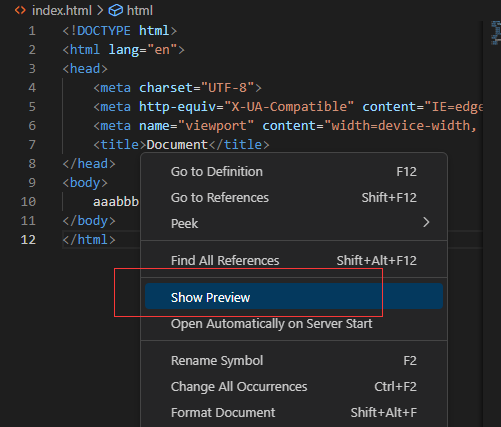Image resolution: width=501 pixels, height=427 pixels.
Task: Click the html symbol cube icon
Action: tap(116, 11)
